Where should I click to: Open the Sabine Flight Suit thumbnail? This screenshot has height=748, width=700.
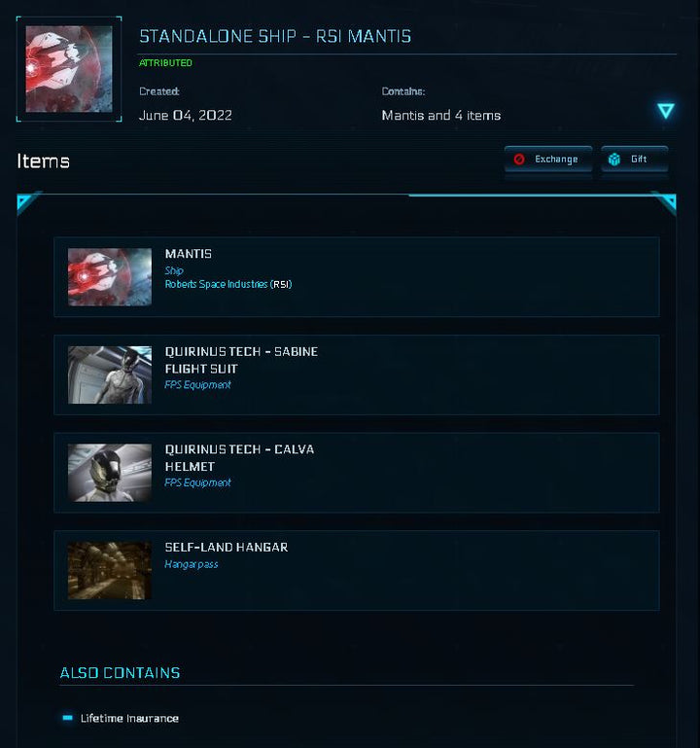110,374
